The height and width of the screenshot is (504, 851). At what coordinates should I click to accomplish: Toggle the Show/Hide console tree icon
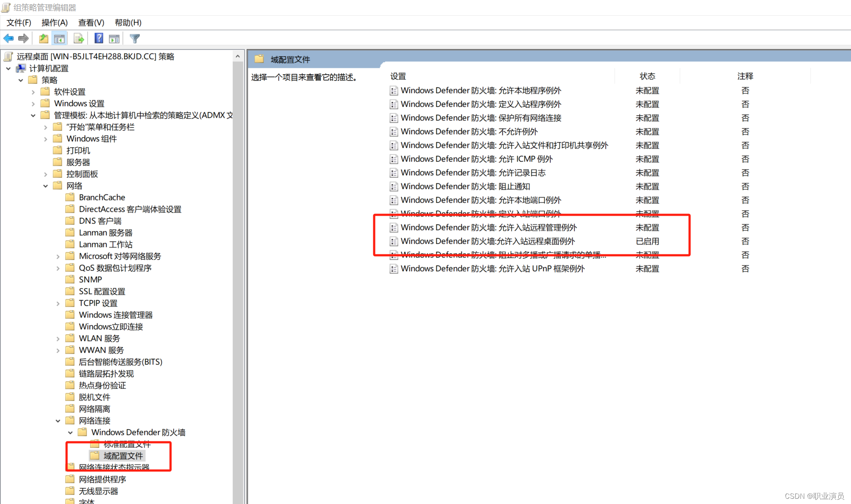[59, 38]
